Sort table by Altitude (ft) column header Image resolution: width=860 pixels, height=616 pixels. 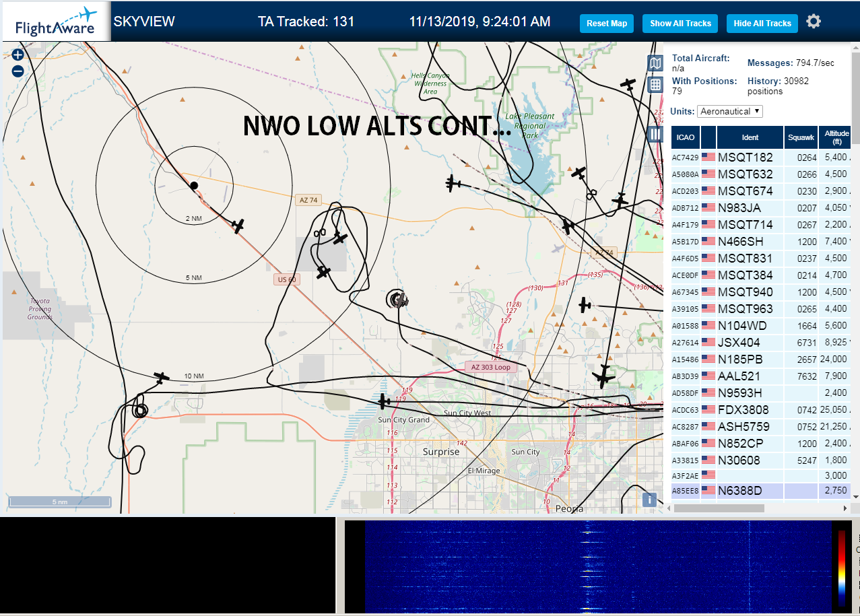click(835, 137)
